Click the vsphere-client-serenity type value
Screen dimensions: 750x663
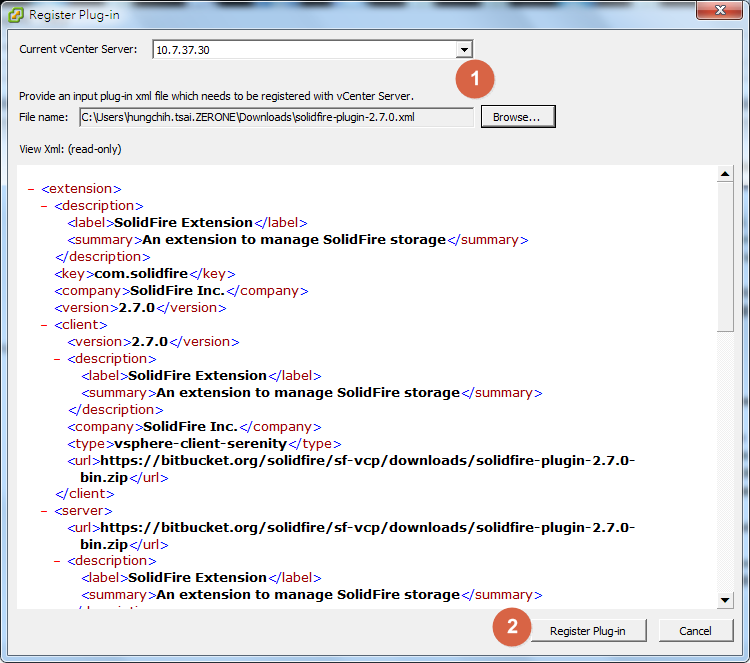[x=200, y=443]
